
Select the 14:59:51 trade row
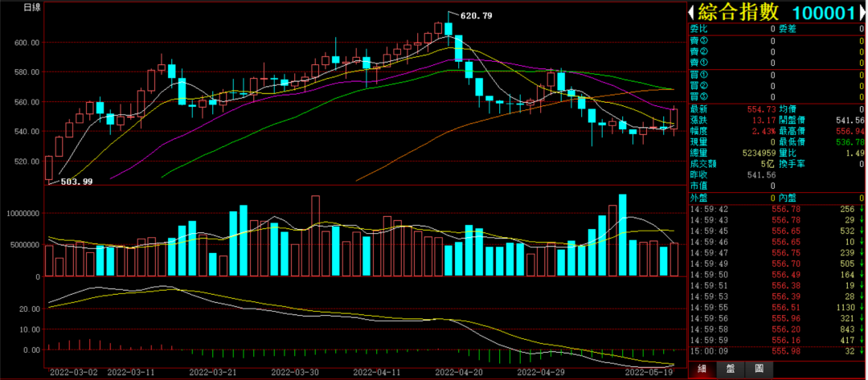click(x=776, y=285)
